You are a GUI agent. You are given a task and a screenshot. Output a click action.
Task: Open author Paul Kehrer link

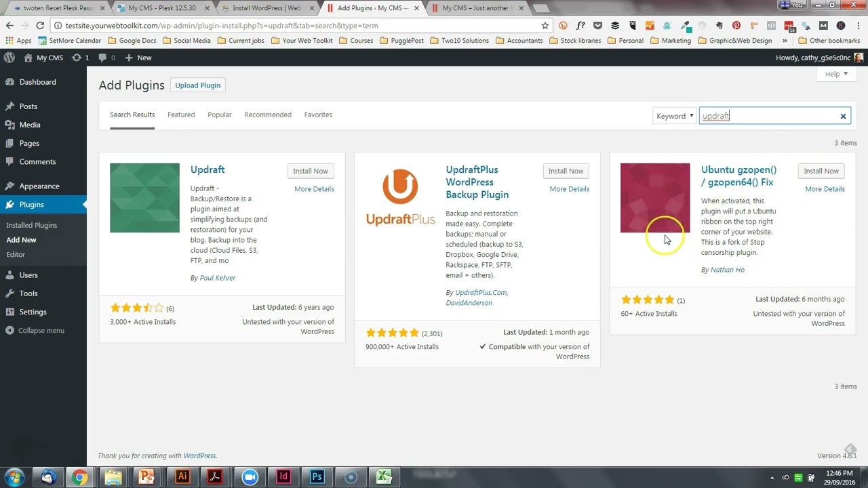pyautogui.click(x=218, y=278)
